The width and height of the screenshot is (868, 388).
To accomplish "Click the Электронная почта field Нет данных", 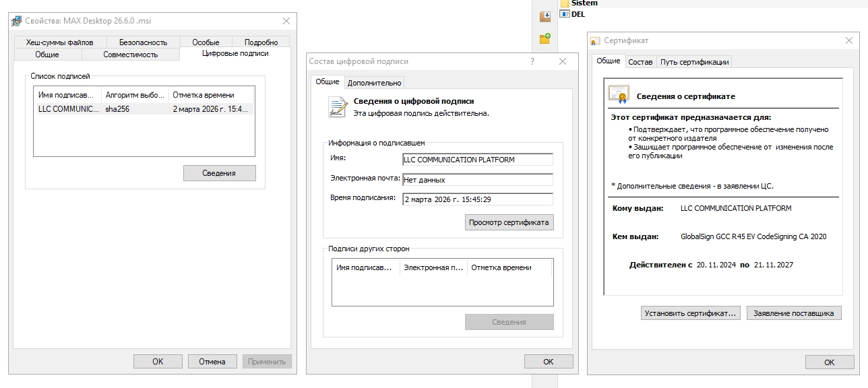I will (477, 180).
